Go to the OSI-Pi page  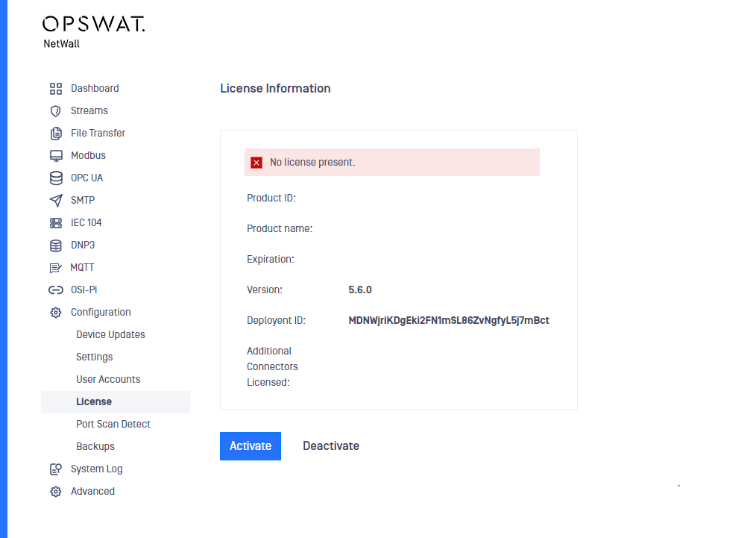click(84, 290)
